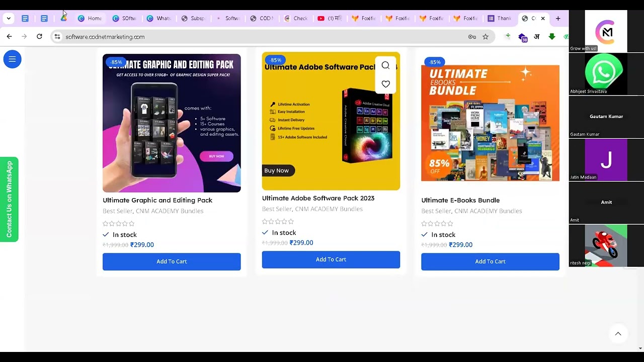This screenshot has height=362, width=644.
Task: Open a new browser tab
Action: tap(558, 19)
